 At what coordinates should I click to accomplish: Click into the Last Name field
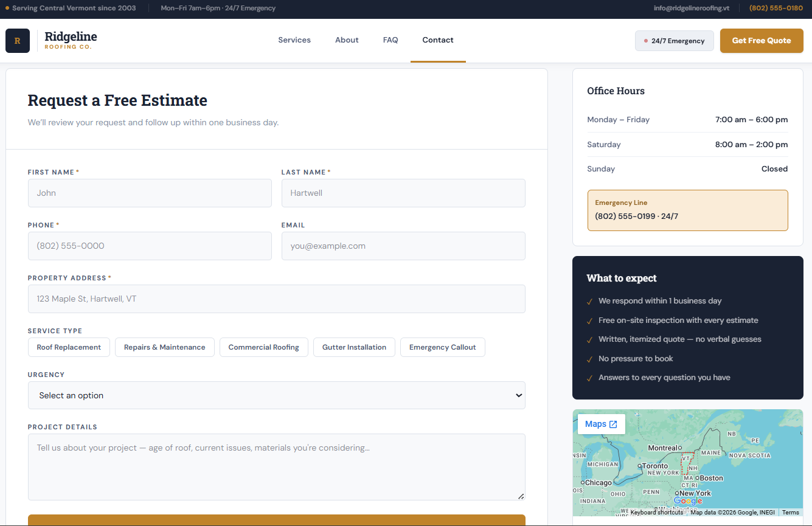point(403,193)
